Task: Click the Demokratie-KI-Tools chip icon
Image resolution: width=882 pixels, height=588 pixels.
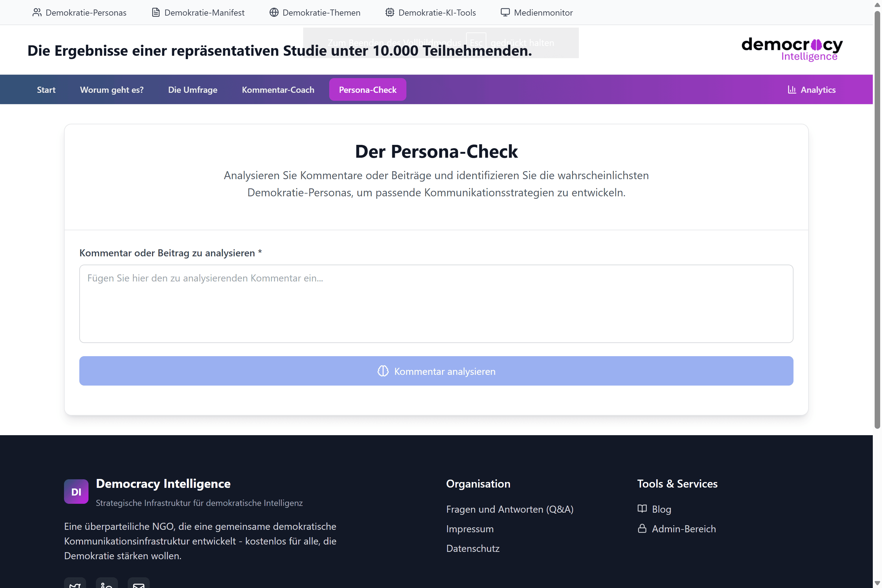Action: tap(390, 12)
